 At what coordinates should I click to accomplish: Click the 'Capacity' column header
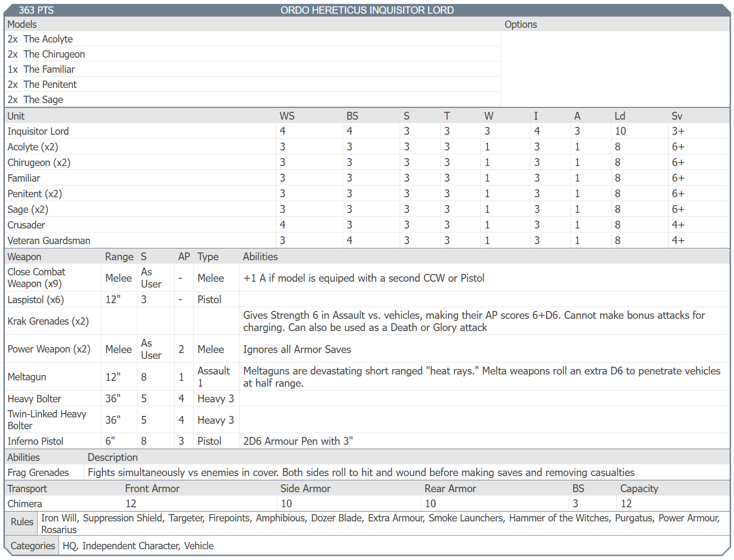pos(639,489)
